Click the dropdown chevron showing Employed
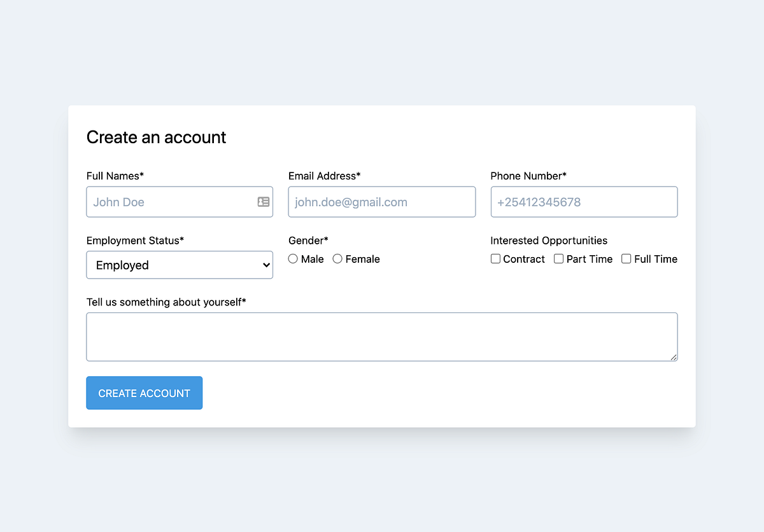Viewport: 764px width, 532px height. point(265,265)
